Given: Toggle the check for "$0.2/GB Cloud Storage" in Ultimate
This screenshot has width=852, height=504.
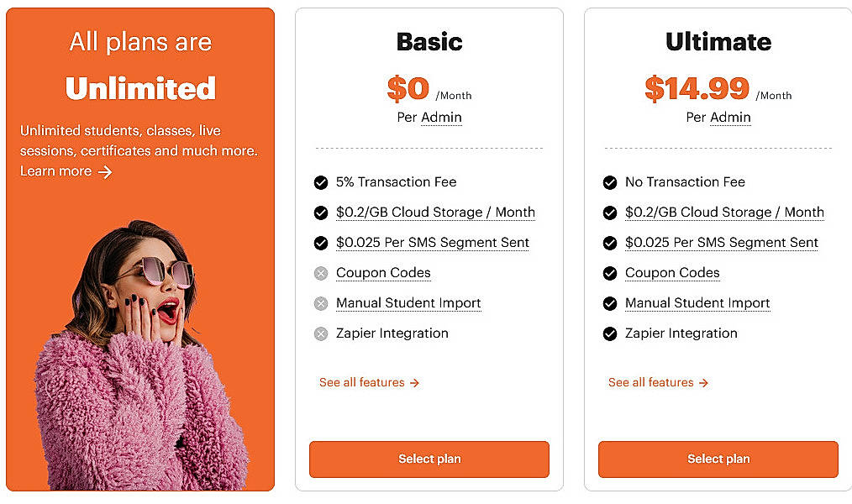Looking at the screenshot, I should coord(610,213).
